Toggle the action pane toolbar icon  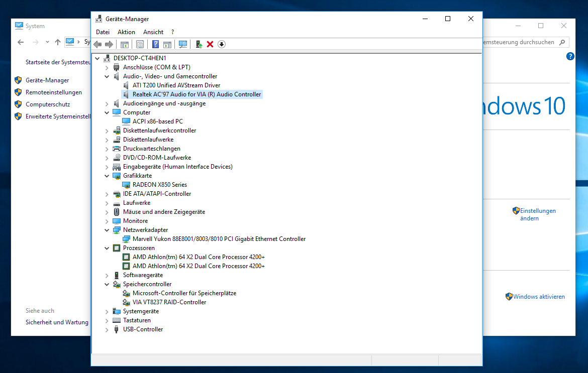[167, 44]
